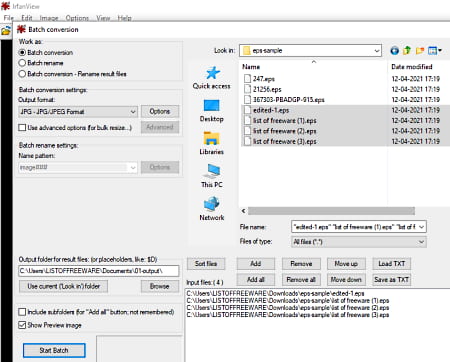The height and width of the screenshot is (362, 450).
Task: Expand Name pattern dropdown
Action: (x=133, y=167)
